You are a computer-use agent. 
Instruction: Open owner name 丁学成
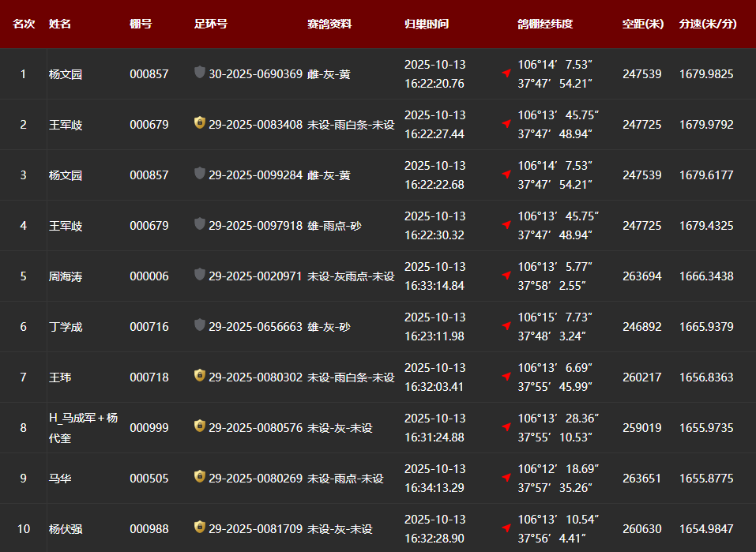pyautogui.click(x=66, y=327)
